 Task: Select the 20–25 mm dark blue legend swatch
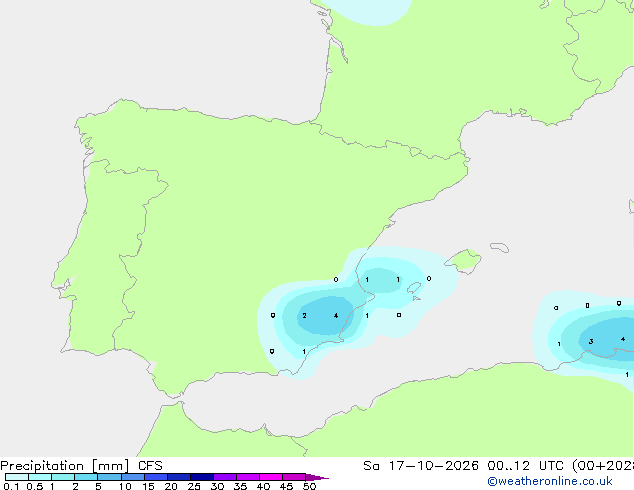point(179,477)
